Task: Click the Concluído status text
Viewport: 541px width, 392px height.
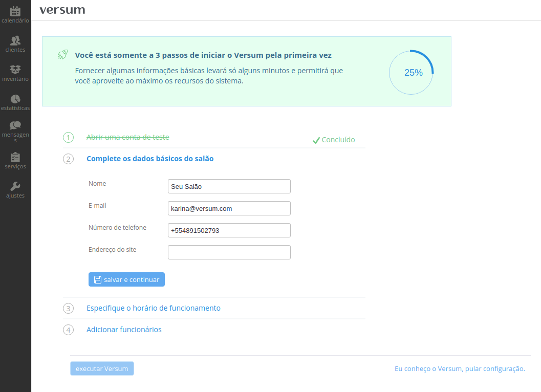Action: click(338, 140)
